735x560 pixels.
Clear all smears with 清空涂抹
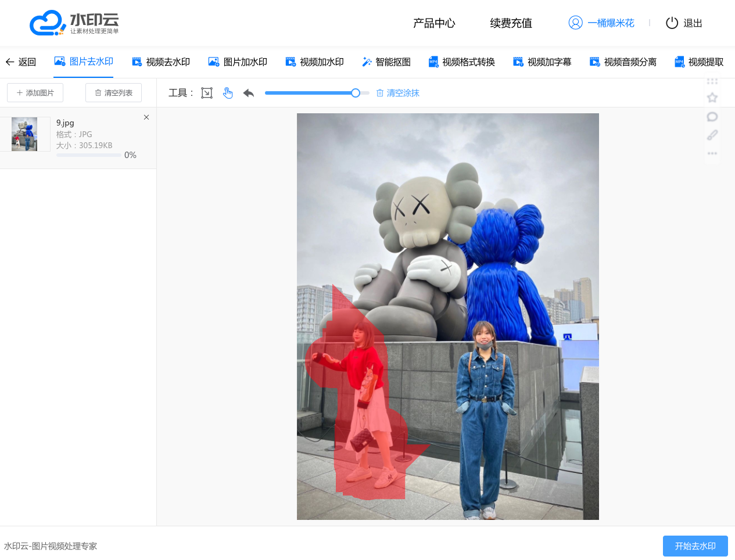[x=398, y=93]
